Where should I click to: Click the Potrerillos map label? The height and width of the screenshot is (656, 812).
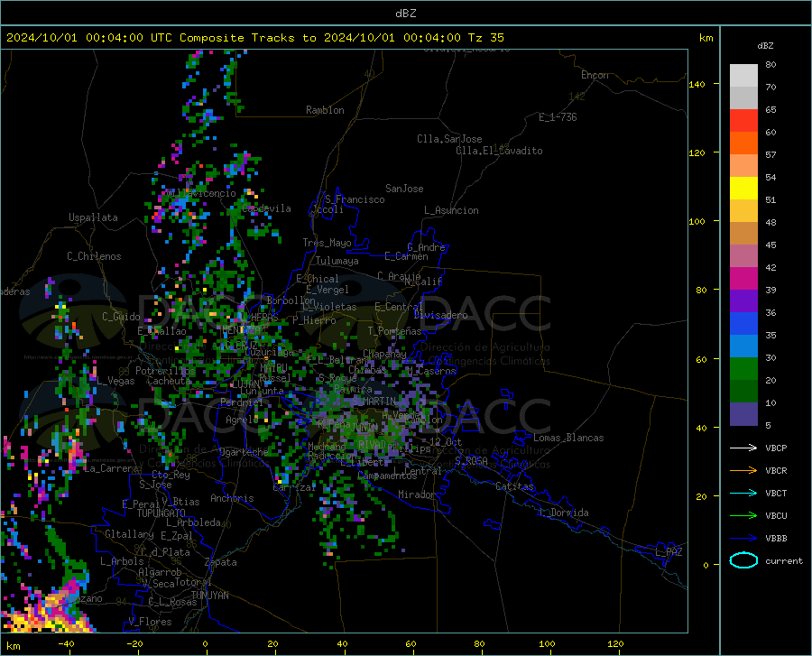[x=165, y=371]
